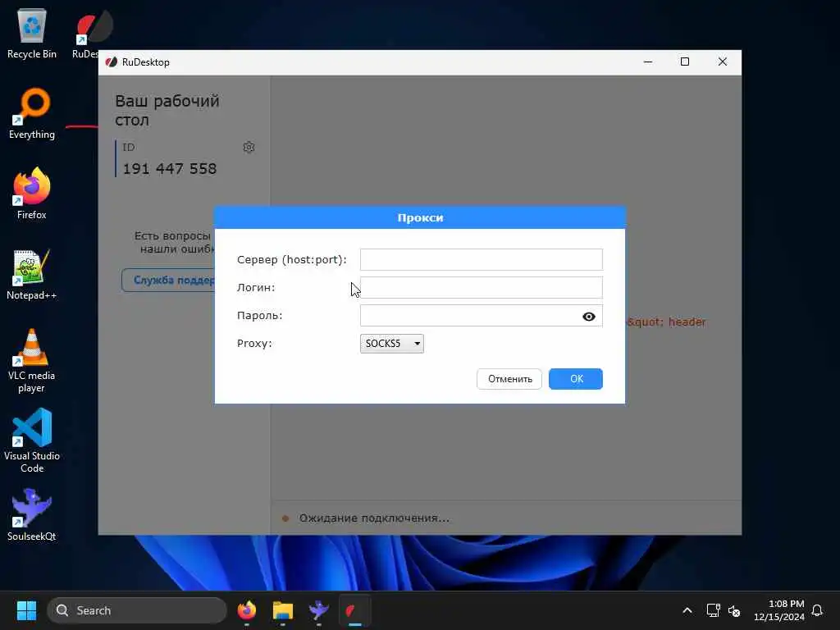
Task: Click the RuDesktop title bar logo
Action: 112,62
